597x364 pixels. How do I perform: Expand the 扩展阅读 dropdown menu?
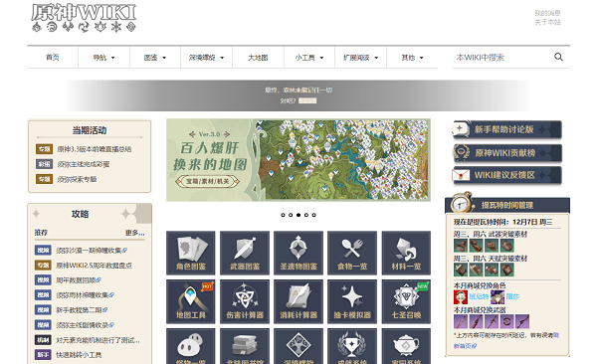361,58
